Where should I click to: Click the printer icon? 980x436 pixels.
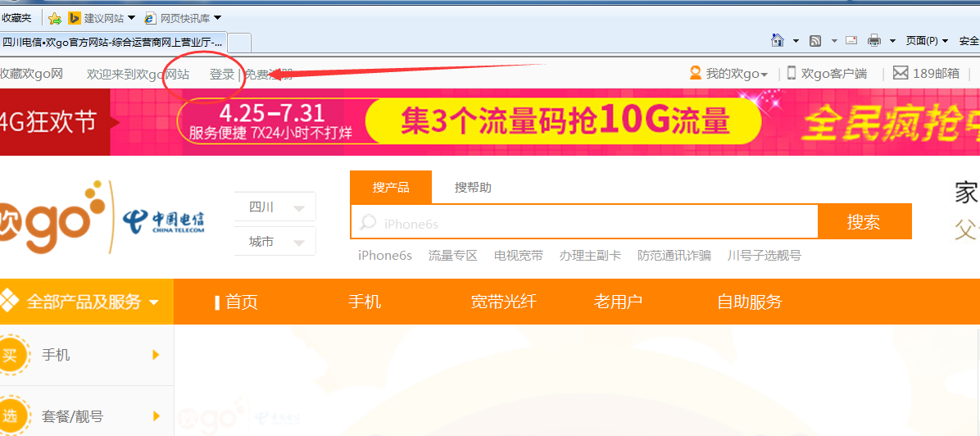point(874,41)
